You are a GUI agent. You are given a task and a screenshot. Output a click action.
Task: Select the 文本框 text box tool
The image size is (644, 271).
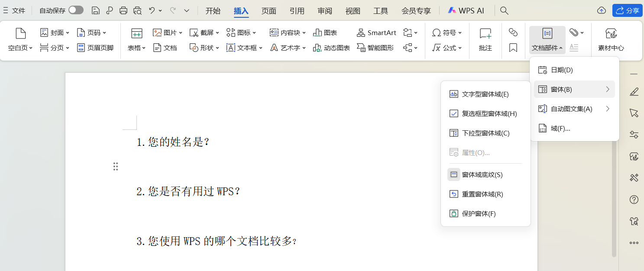pyautogui.click(x=243, y=48)
